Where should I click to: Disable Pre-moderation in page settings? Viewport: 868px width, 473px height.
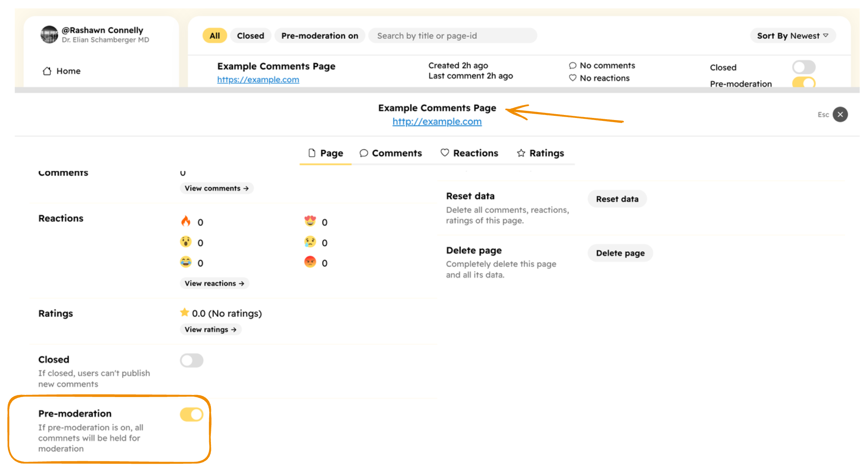click(192, 415)
